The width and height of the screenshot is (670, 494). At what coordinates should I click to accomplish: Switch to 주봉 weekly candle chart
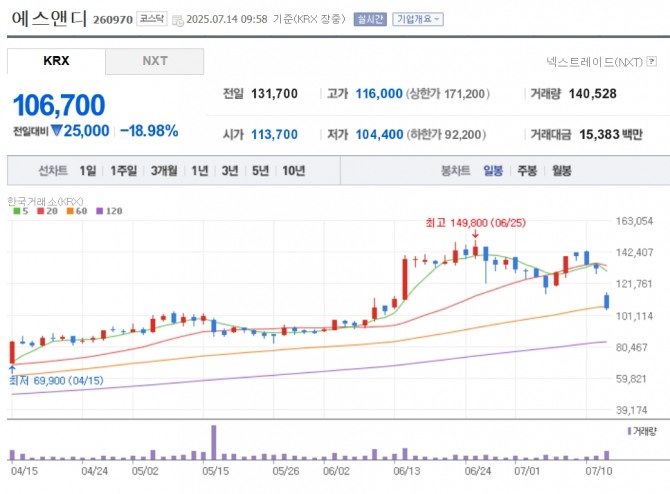click(527, 171)
